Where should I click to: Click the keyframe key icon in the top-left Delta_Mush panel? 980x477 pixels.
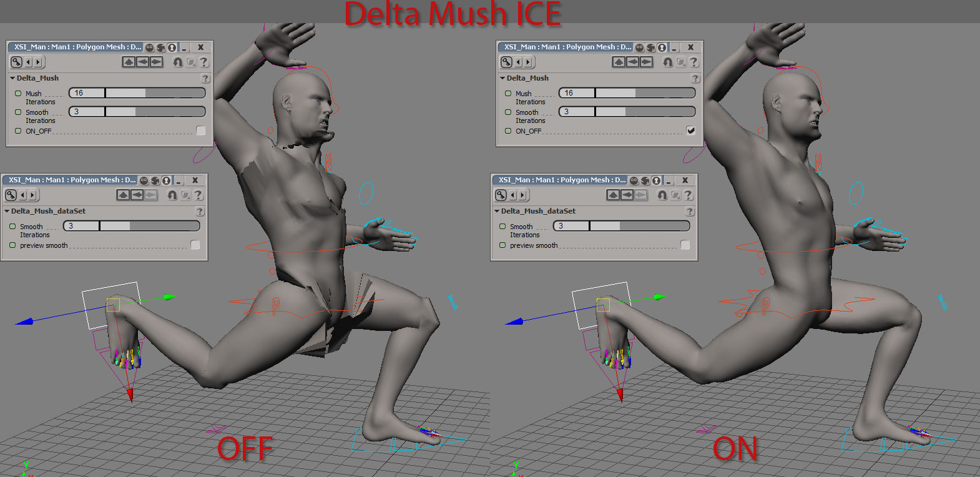16,62
